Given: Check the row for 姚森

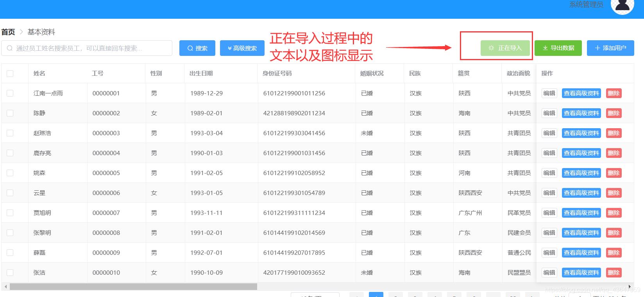Looking at the screenshot, I should point(10,173).
